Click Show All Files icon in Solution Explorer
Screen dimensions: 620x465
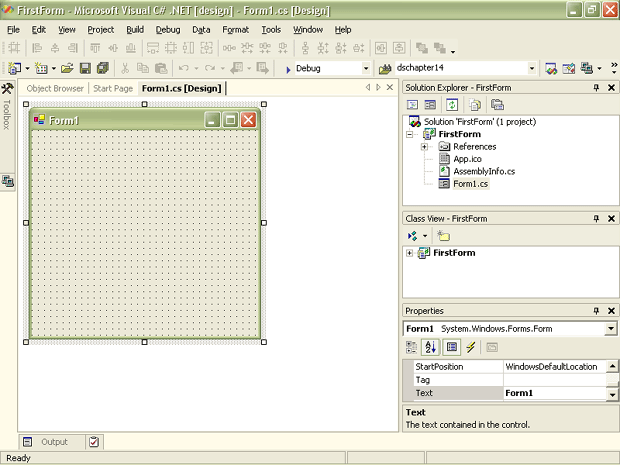point(475,105)
